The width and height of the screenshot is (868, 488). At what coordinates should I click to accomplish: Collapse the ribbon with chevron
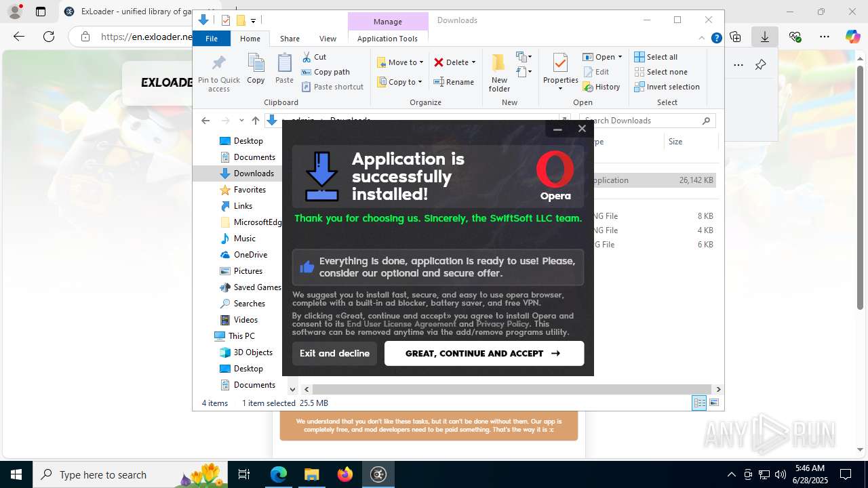coord(703,39)
